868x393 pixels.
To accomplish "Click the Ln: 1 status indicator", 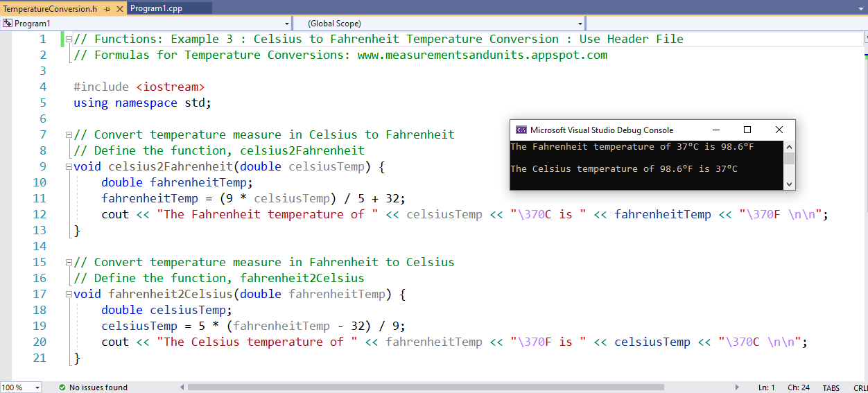I will (767, 387).
